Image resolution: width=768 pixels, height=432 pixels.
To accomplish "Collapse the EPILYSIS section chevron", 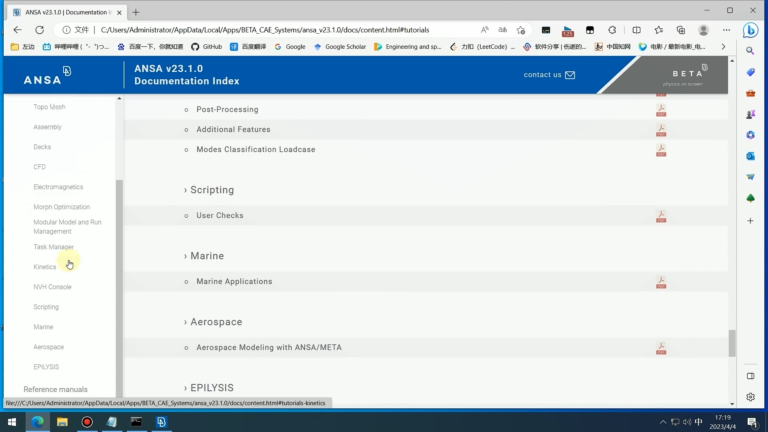I will [185, 388].
